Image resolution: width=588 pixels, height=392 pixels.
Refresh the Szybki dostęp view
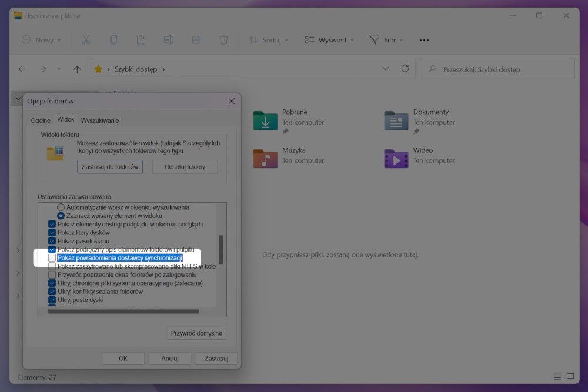405,69
